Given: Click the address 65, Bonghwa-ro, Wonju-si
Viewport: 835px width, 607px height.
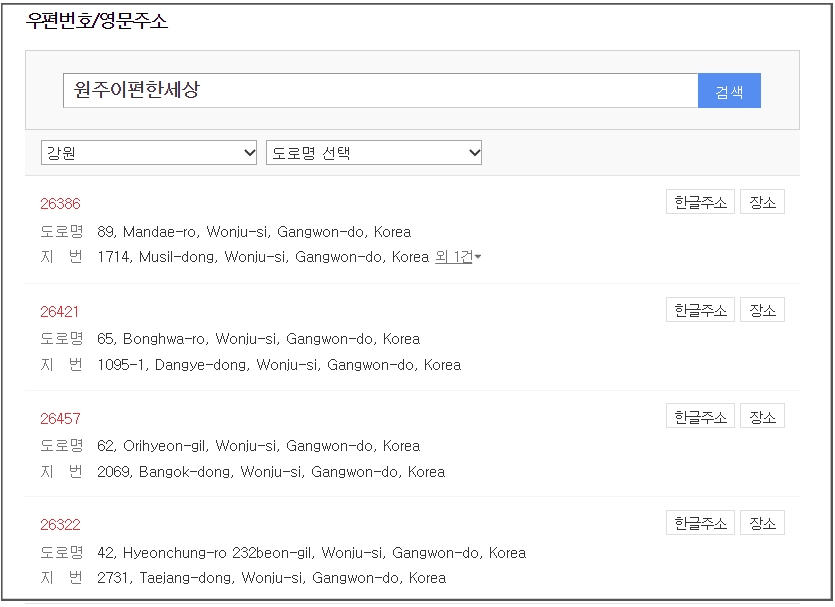Looking at the screenshot, I should [258, 339].
